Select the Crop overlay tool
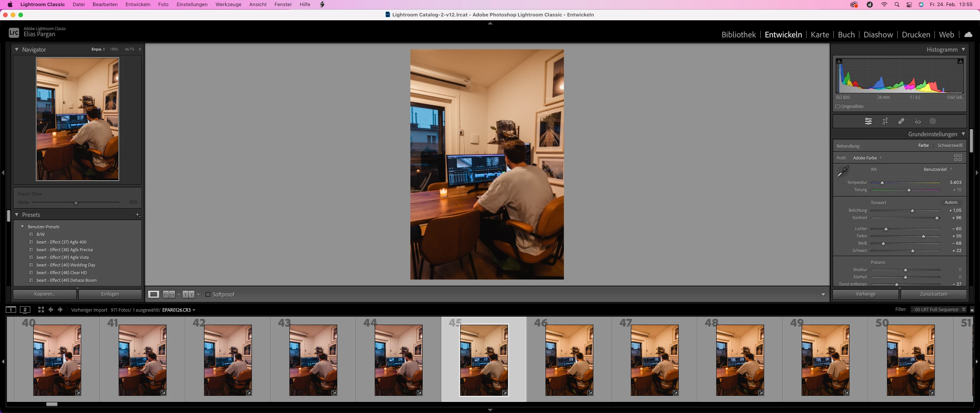Image resolution: width=980 pixels, height=413 pixels. (x=885, y=121)
